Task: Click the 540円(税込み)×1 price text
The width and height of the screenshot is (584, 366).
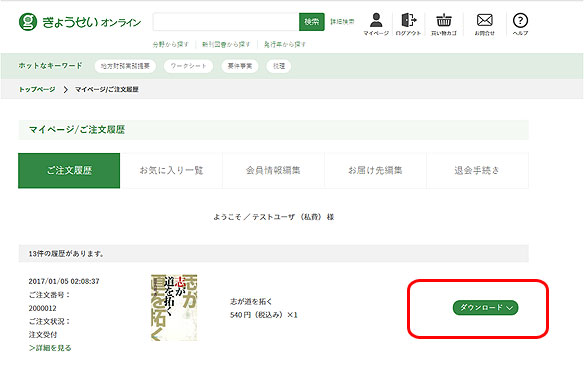Action: (x=264, y=315)
